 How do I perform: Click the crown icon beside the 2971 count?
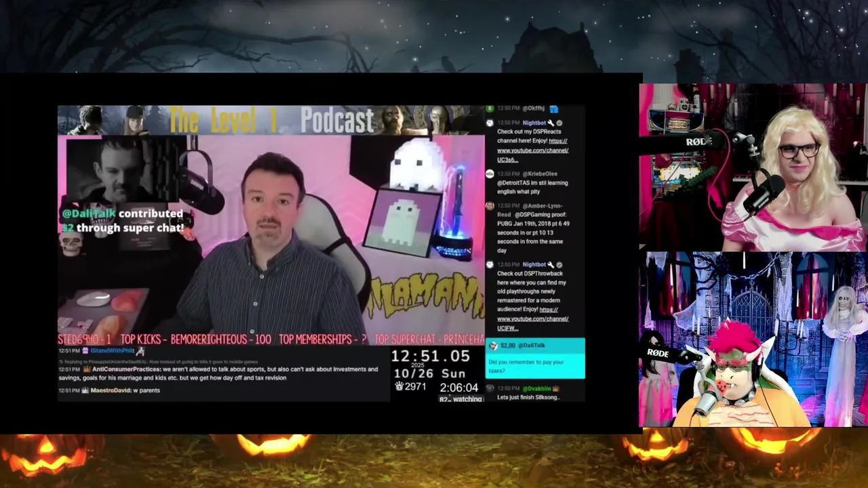click(x=399, y=386)
